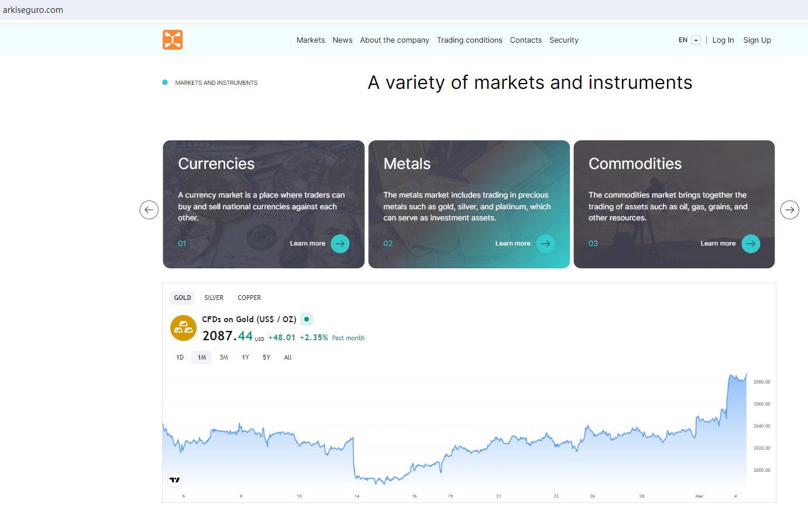808x532 pixels.
Task: Click the green market status indicator
Action: [307, 319]
